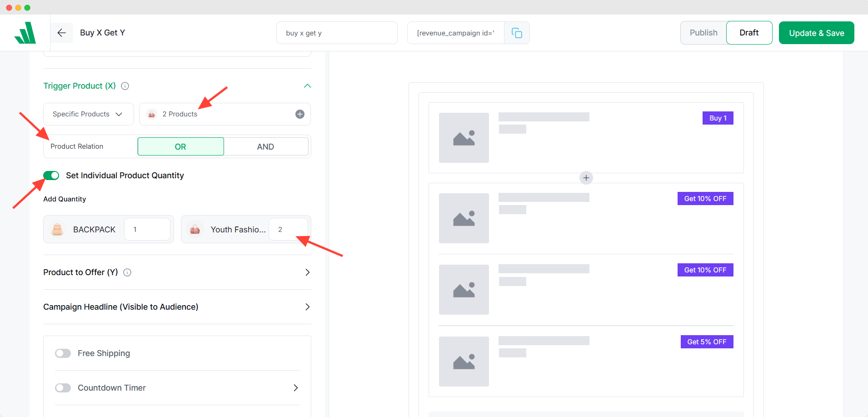Click the Product Relation label
Screen dimensions: 868x417
point(77,146)
